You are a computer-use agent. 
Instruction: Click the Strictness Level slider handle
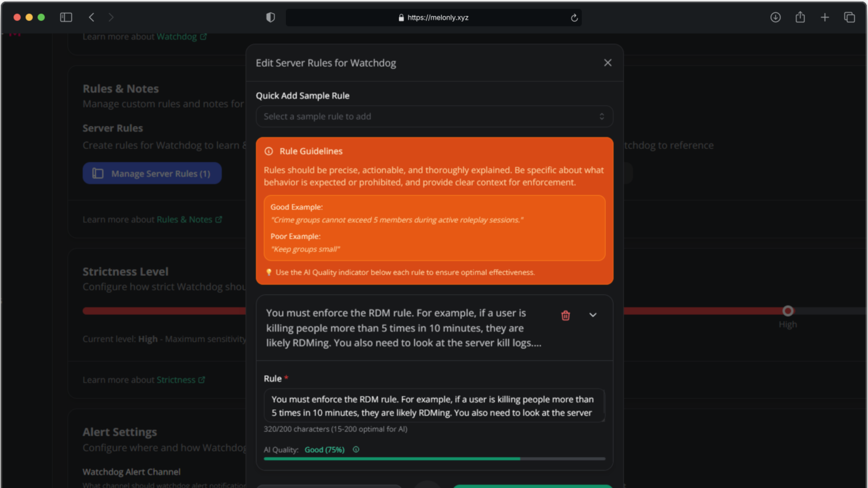(788, 311)
